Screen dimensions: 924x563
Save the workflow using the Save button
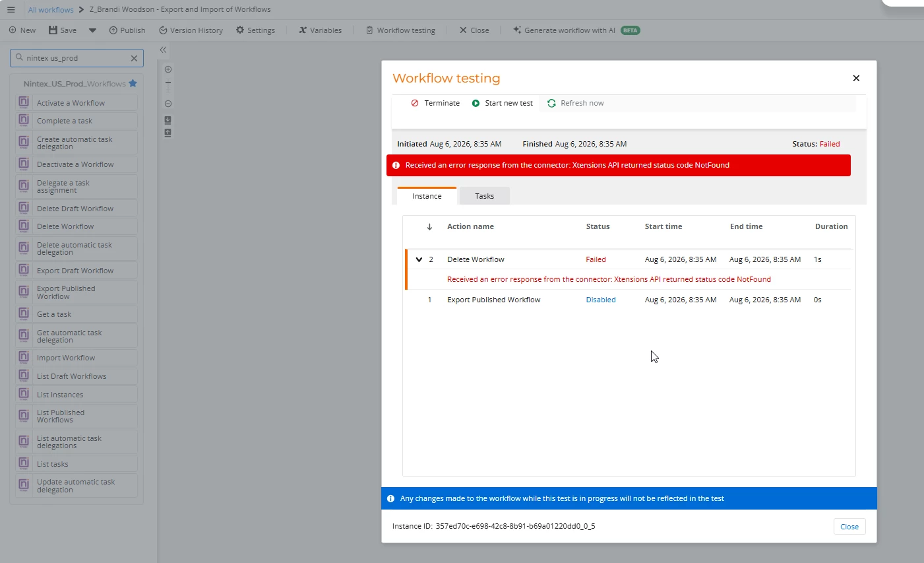pos(63,30)
